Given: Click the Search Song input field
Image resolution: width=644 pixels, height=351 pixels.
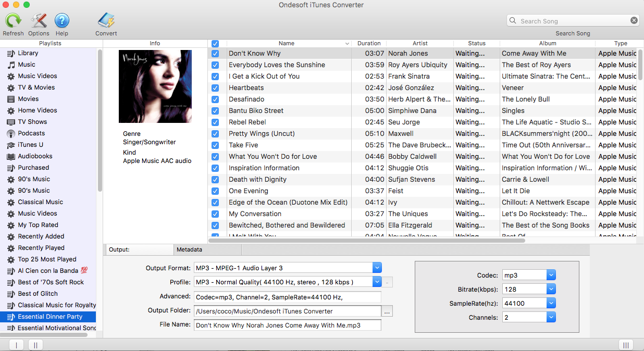Looking at the screenshot, I should pyautogui.click(x=573, y=21).
